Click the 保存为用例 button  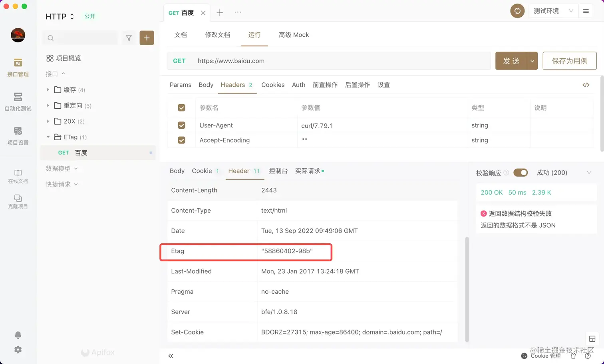click(570, 61)
